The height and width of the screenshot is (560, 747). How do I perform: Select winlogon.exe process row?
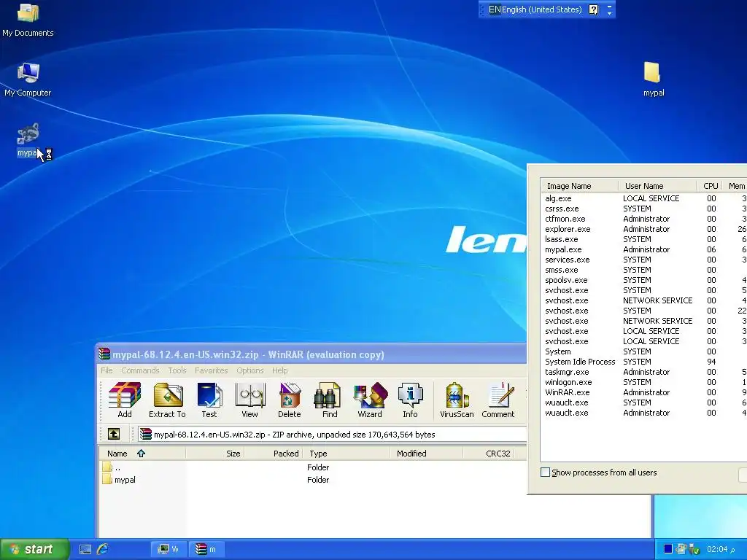[x=644, y=382]
